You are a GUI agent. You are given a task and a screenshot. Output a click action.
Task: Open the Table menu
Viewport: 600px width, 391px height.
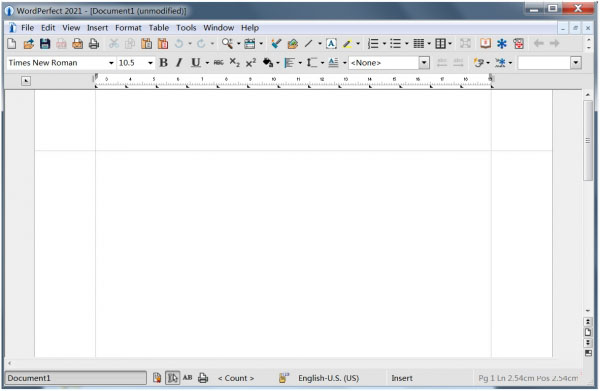point(159,28)
